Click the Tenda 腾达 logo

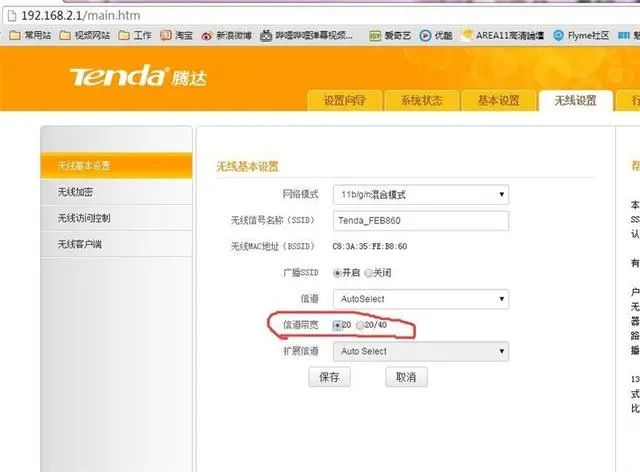(x=140, y=76)
